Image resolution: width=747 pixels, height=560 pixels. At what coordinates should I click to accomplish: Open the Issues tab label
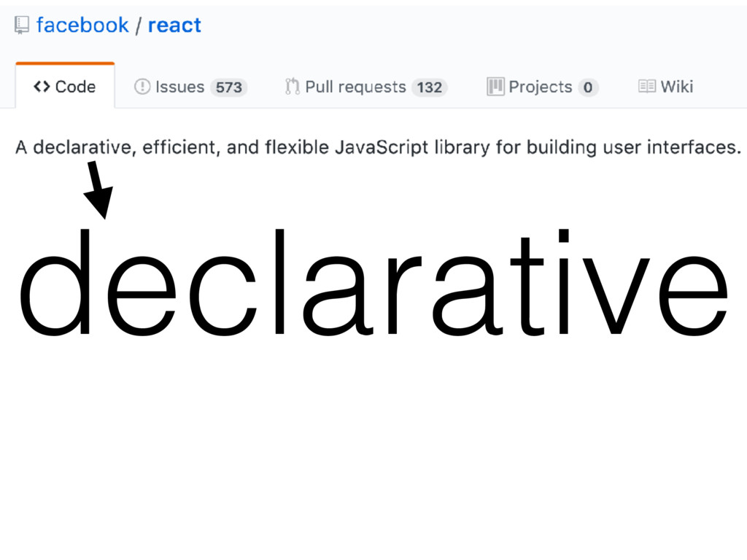coord(179,87)
